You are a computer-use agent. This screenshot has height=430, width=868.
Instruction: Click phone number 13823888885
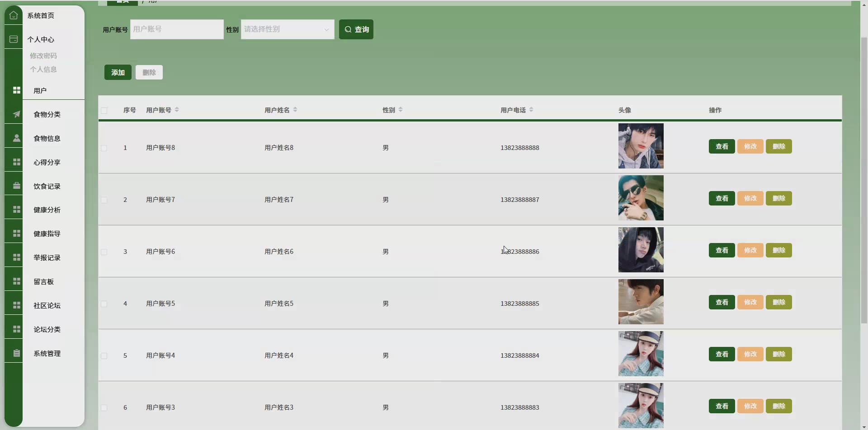(x=520, y=304)
